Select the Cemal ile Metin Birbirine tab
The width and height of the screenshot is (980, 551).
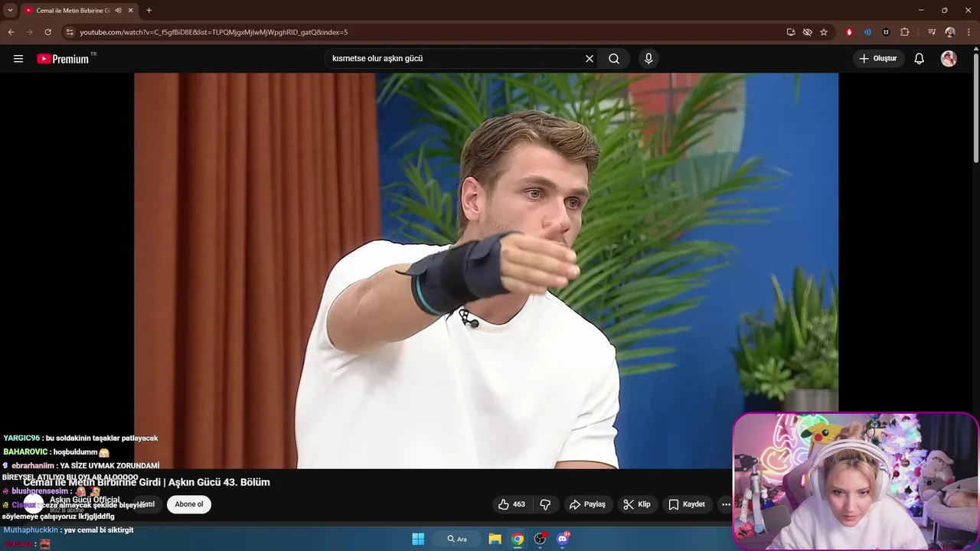tap(73, 11)
